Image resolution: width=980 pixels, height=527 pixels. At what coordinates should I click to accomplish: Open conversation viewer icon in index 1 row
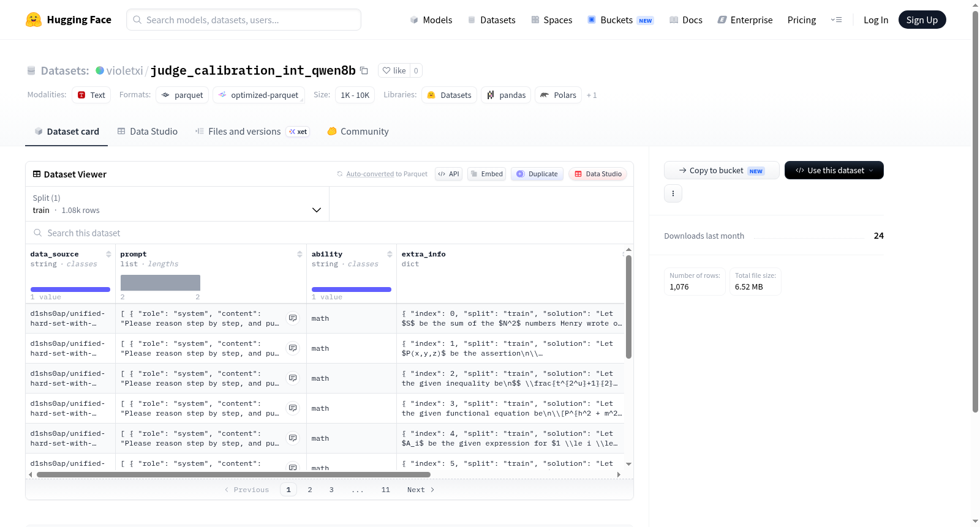pyautogui.click(x=293, y=348)
